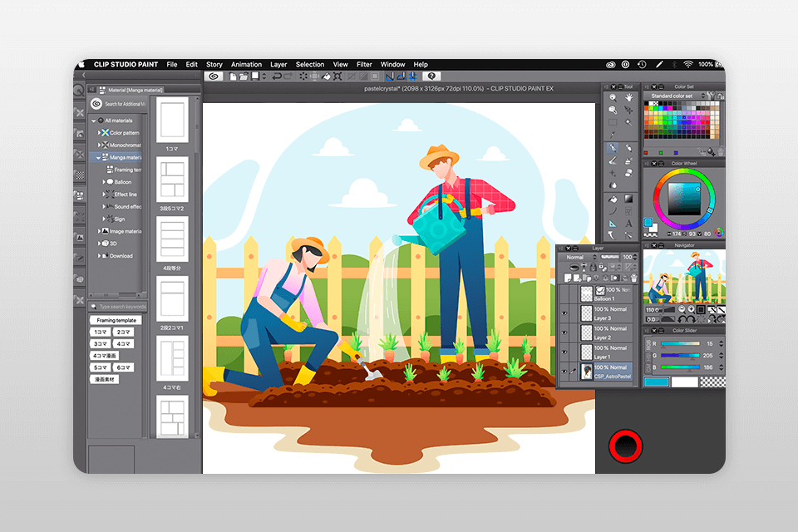Screen dimensions: 798x532
Task: Select the Zoom tool in the Tool panel
Action: [x=613, y=97]
